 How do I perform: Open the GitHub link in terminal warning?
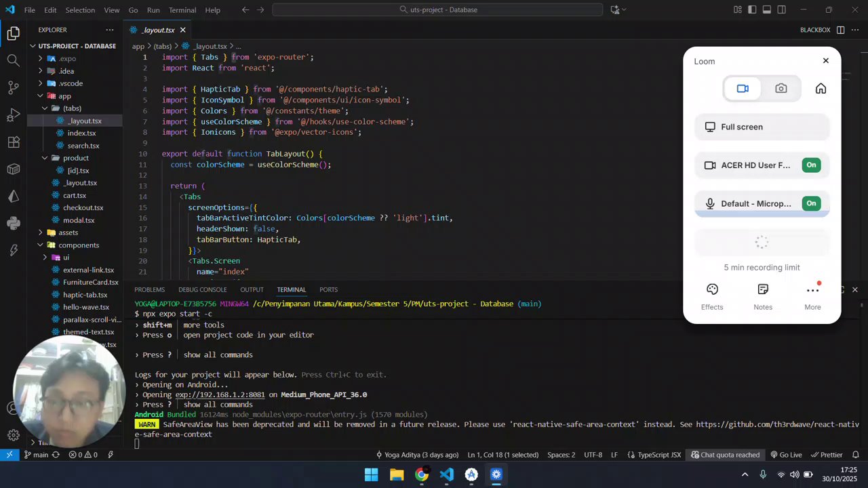point(777,424)
